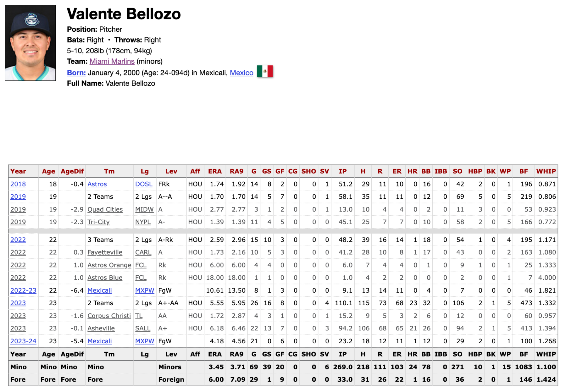Image resolution: width=566 pixels, height=392 pixels.
Task: Sort table by ERA column header
Action: (x=215, y=171)
